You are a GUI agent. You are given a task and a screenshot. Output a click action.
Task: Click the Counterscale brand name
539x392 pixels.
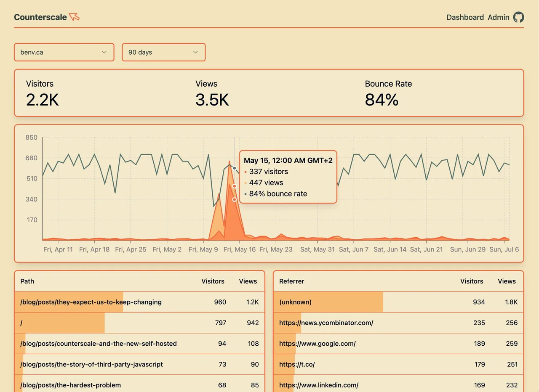click(x=40, y=17)
